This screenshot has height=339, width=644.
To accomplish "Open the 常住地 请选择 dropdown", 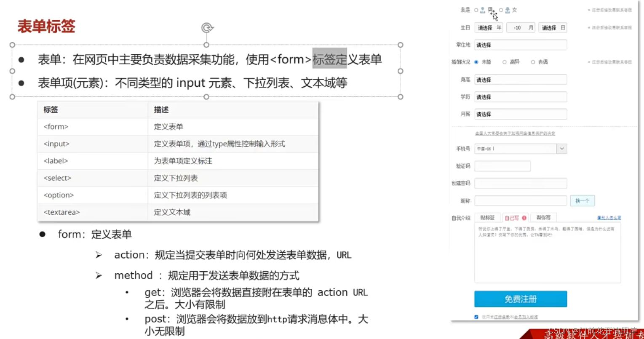I will click(x=521, y=45).
